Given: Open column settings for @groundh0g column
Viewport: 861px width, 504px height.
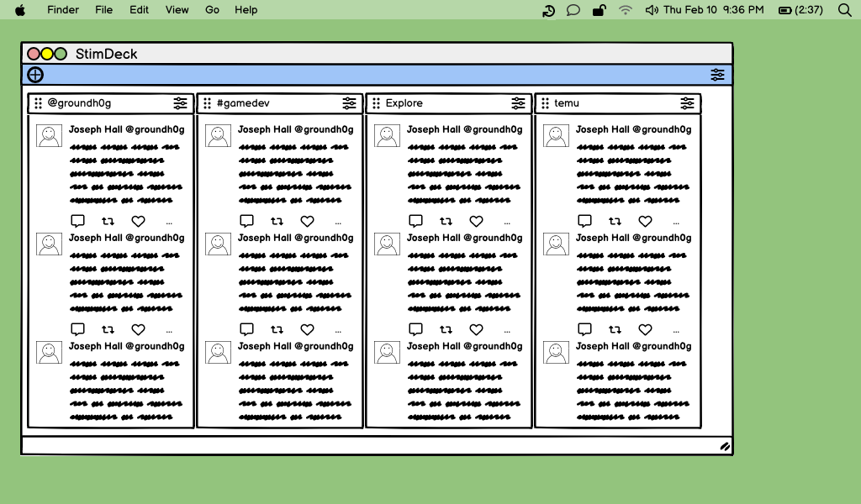Looking at the screenshot, I should 181,102.
